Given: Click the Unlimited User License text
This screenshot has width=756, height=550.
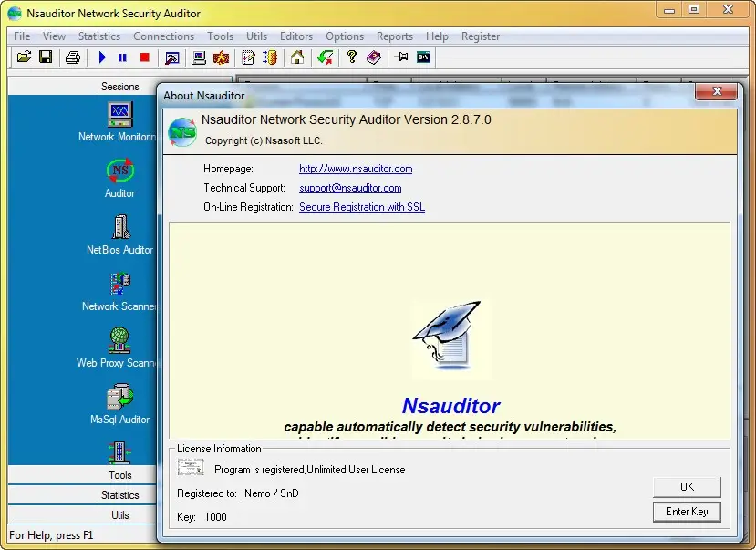Looking at the screenshot, I should tap(356, 470).
